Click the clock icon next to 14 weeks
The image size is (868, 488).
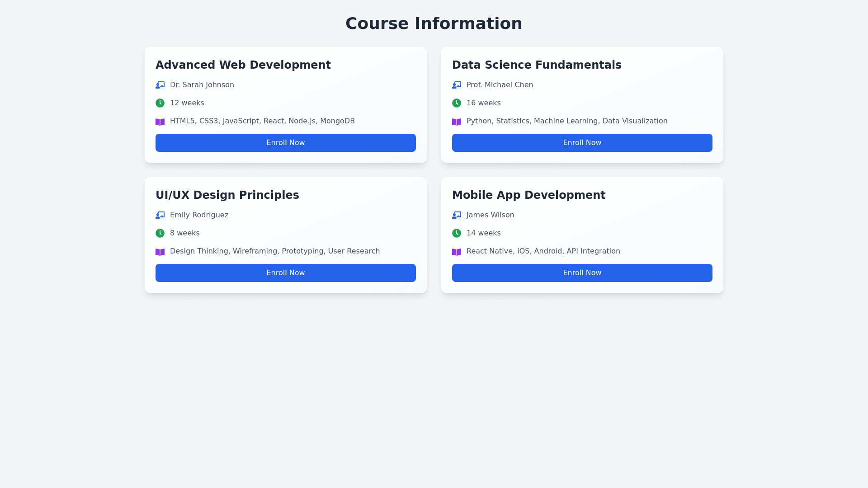[457, 233]
